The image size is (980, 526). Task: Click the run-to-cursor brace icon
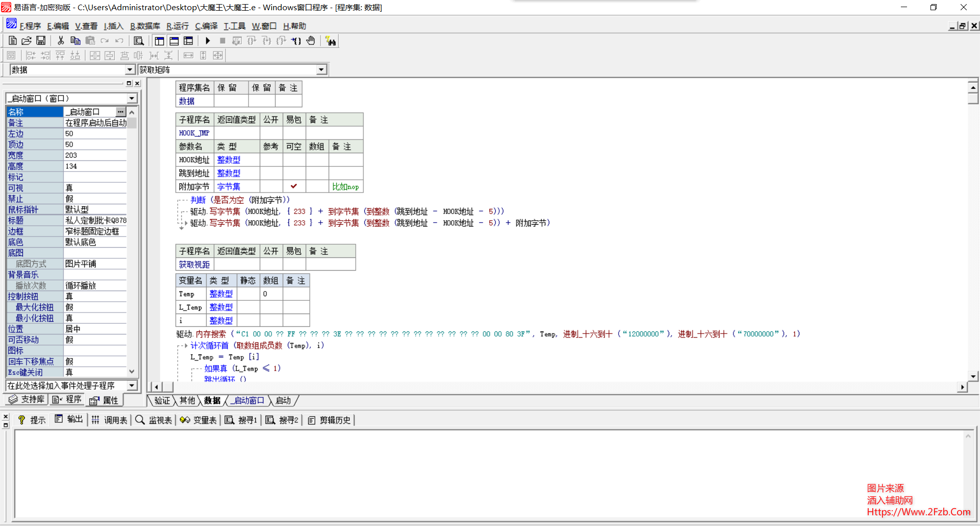[296, 41]
